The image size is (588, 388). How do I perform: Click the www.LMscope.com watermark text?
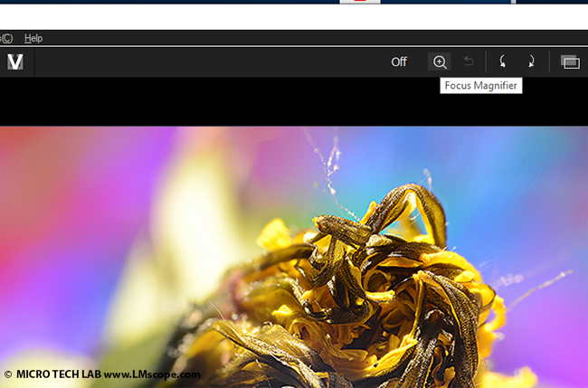coord(152,374)
